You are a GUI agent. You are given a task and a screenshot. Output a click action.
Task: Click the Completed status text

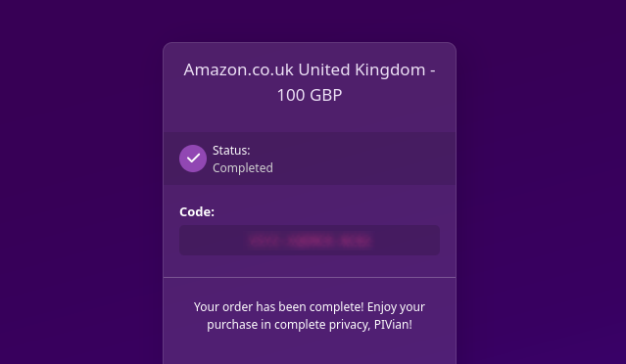point(243,168)
